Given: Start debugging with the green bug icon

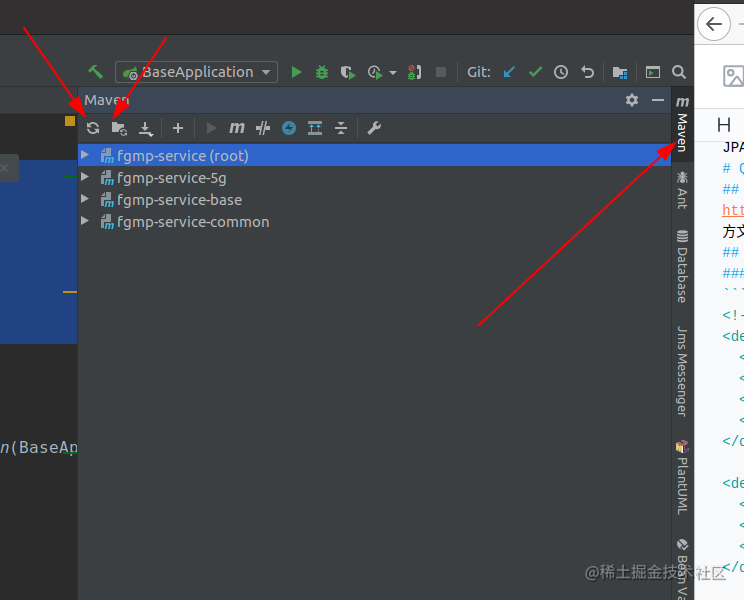Looking at the screenshot, I should [x=322, y=72].
